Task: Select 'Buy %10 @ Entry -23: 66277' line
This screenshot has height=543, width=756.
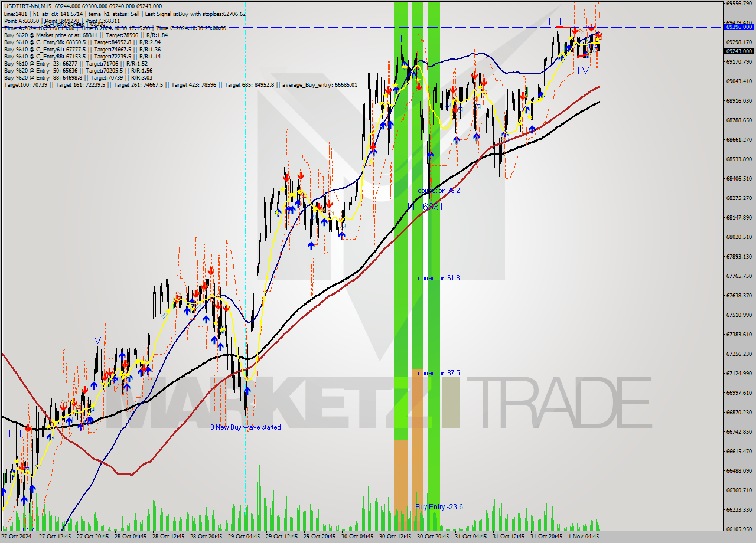Action: [x=76, y=63]
